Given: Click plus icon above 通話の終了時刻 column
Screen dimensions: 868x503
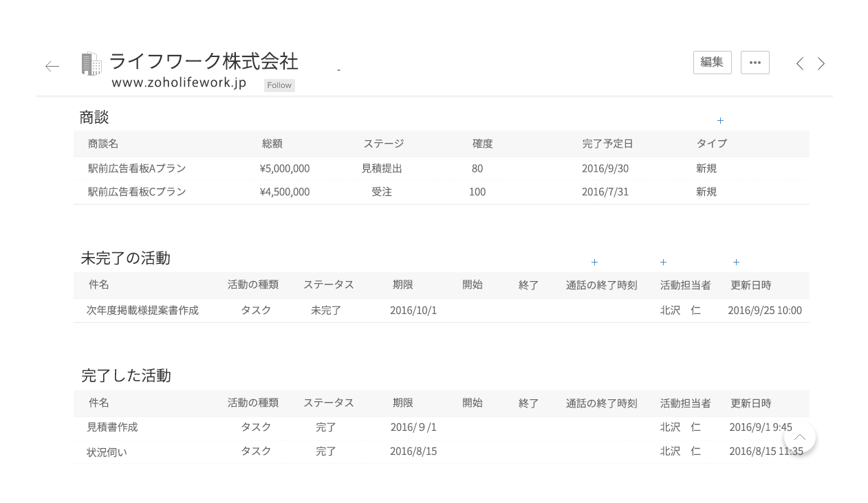Looking at the screenshot, I should 594,262.
